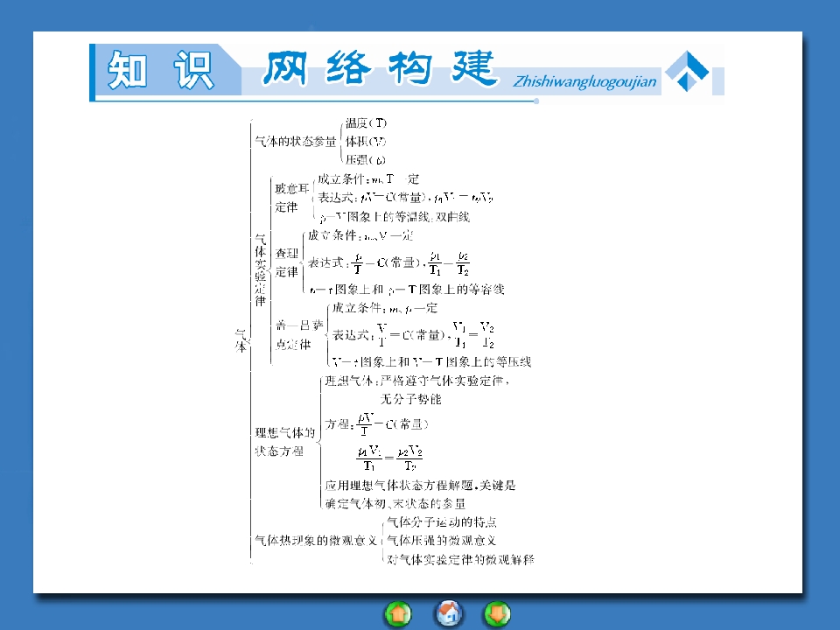Click the green down-arrow next slide button

pyautogui.click(x=497, y=614)
